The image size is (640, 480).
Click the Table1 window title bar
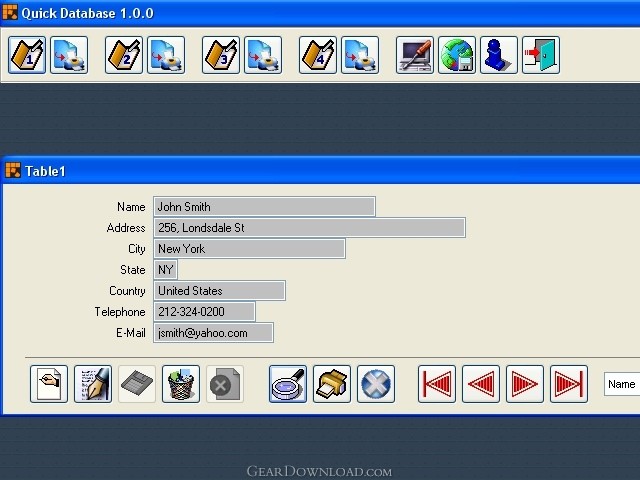[x=320, y=171]
